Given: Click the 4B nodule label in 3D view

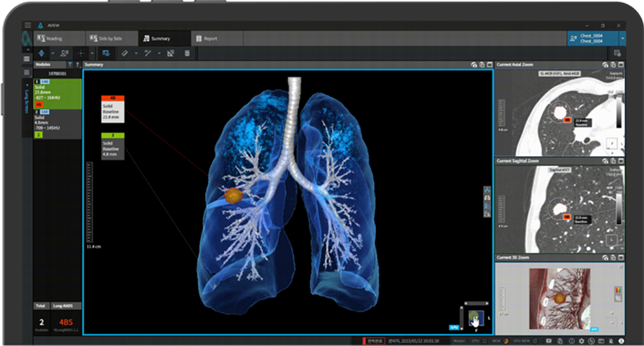Looking at the screenshot, I should click(x=113, y=98).
